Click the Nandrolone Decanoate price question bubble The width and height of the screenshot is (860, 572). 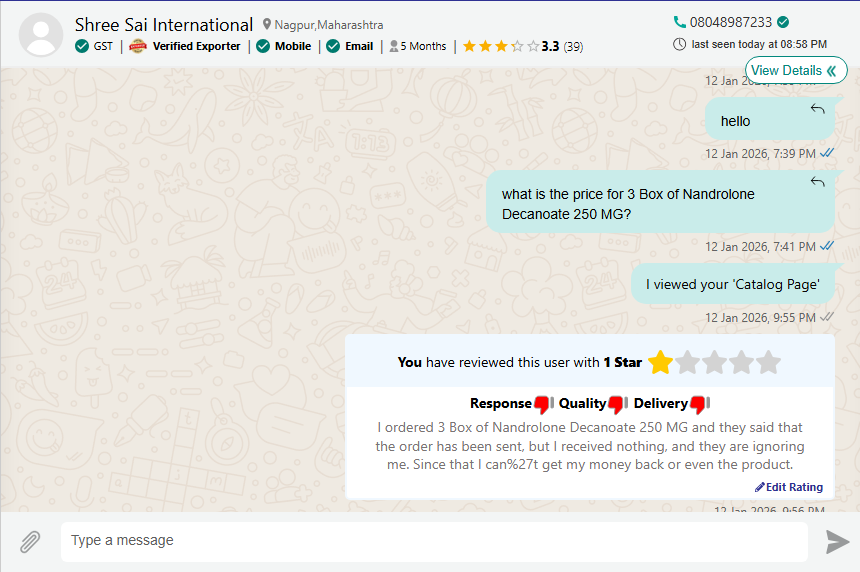(x=660, y=201)
